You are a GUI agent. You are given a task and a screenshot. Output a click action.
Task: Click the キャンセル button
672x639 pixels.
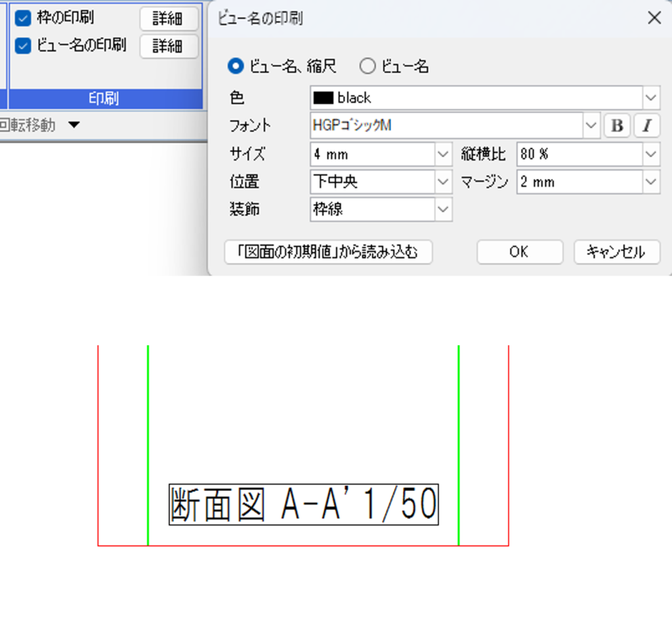pos(616,252)
